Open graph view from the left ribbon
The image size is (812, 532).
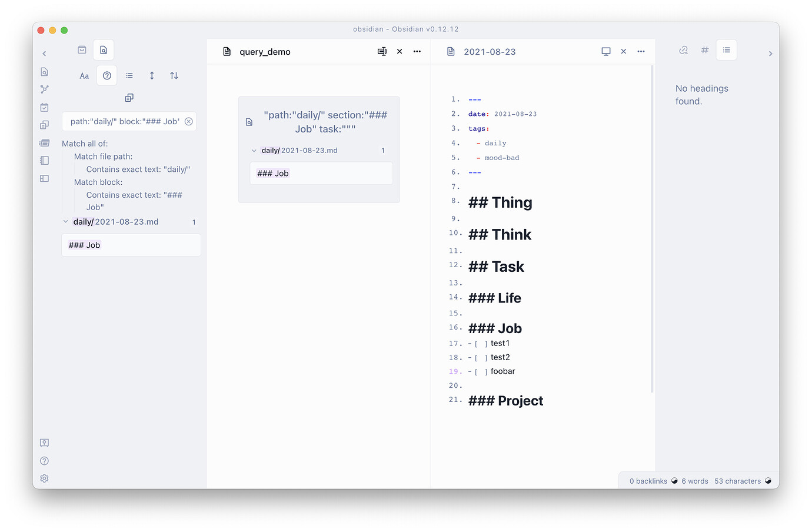coord(44,89)
